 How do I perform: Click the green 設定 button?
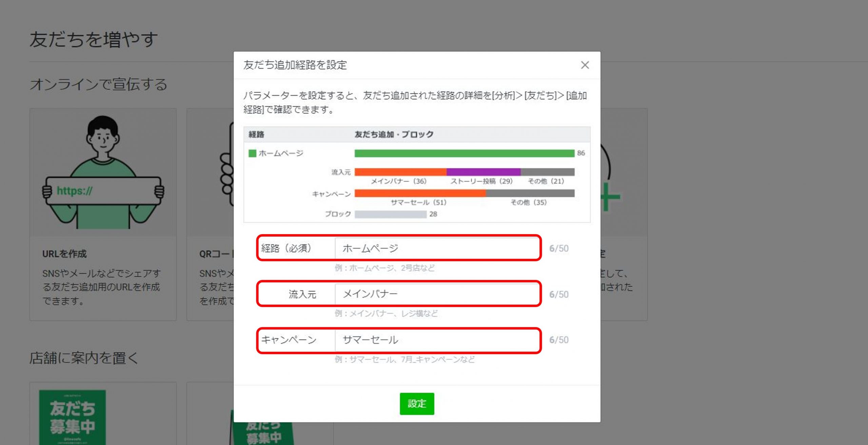pos(417,404)
